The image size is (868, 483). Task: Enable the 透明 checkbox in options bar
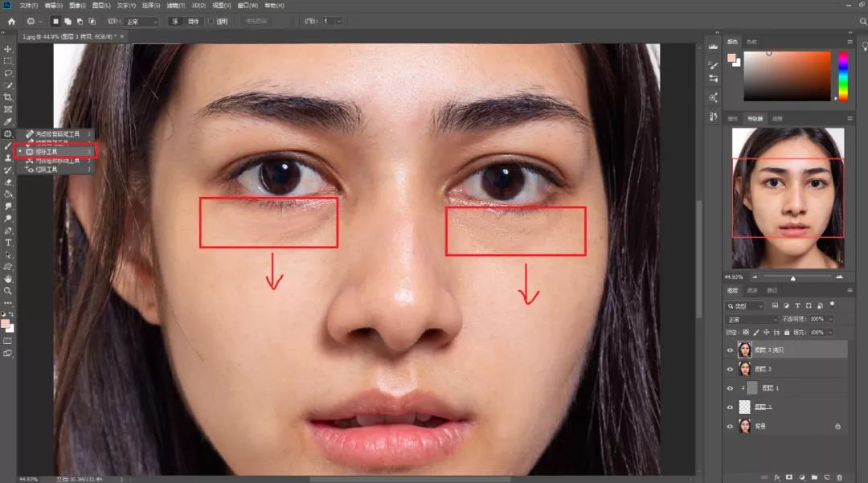point(212,21)
